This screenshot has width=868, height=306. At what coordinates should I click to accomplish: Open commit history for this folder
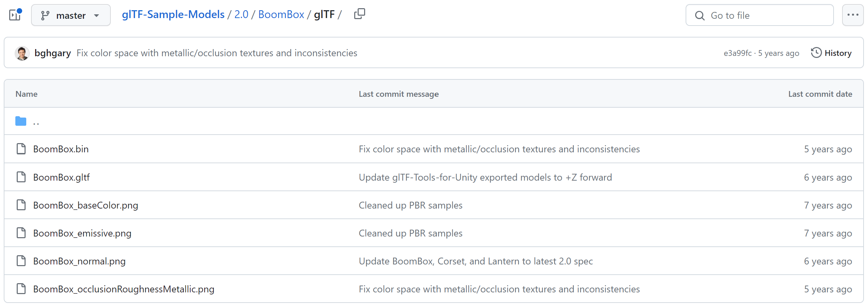tap(831, 53)
